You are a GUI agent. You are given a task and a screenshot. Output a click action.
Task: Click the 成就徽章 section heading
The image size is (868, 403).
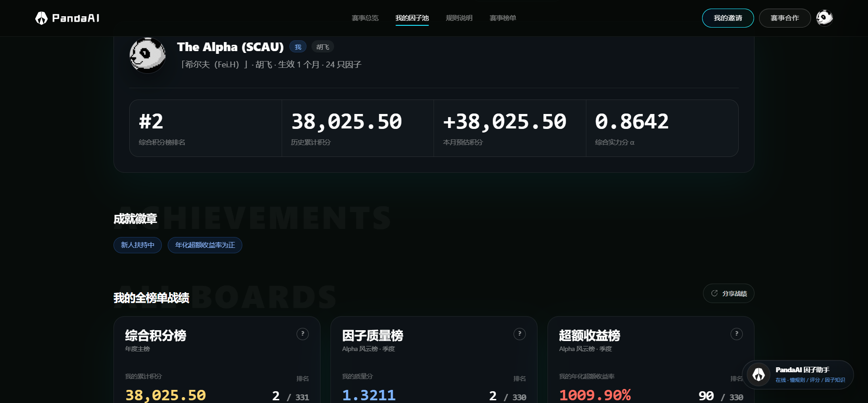pyautogui.click(x=135, y=219)
